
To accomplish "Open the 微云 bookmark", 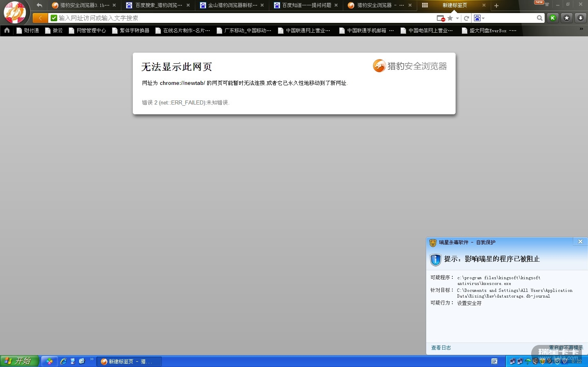I will click(54, 31).
